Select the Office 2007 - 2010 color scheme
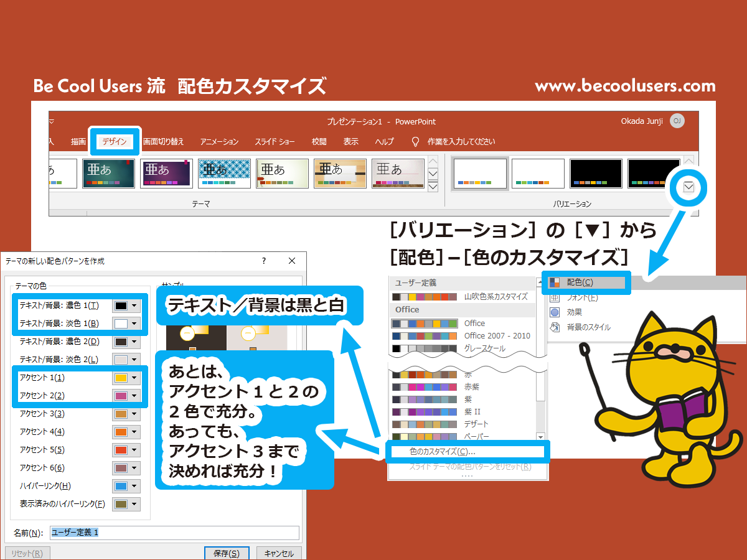747x560 pixels. click(x=461, y=335)
